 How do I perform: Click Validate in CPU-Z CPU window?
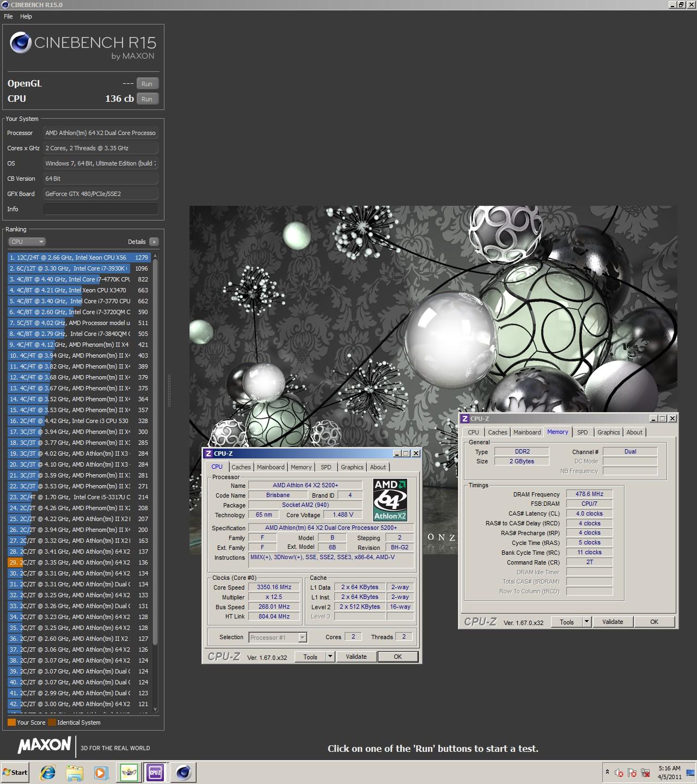pos(356,657)
